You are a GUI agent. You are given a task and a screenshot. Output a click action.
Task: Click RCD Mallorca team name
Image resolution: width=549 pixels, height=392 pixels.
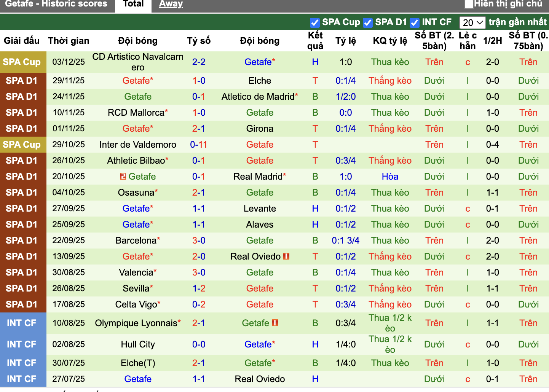(x=136, y=113)
